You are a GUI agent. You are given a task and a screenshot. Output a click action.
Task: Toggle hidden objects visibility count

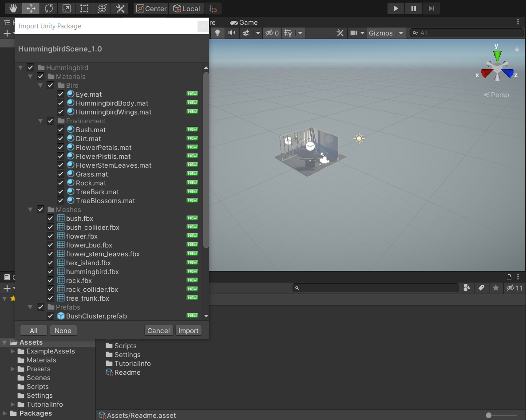[272, 33]
